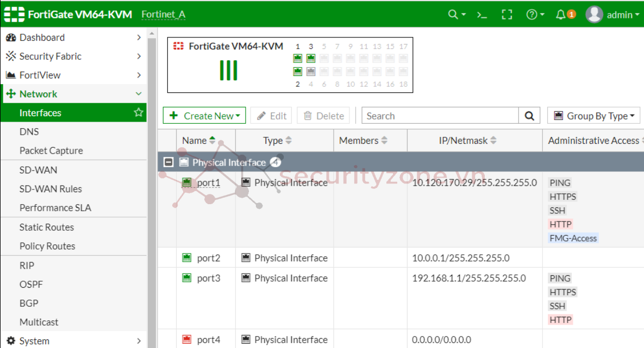The width and height of the screenshot is (644, 348).
Task: Click port 1 in the faceplate diagram
Action: [x=298, y=58]
